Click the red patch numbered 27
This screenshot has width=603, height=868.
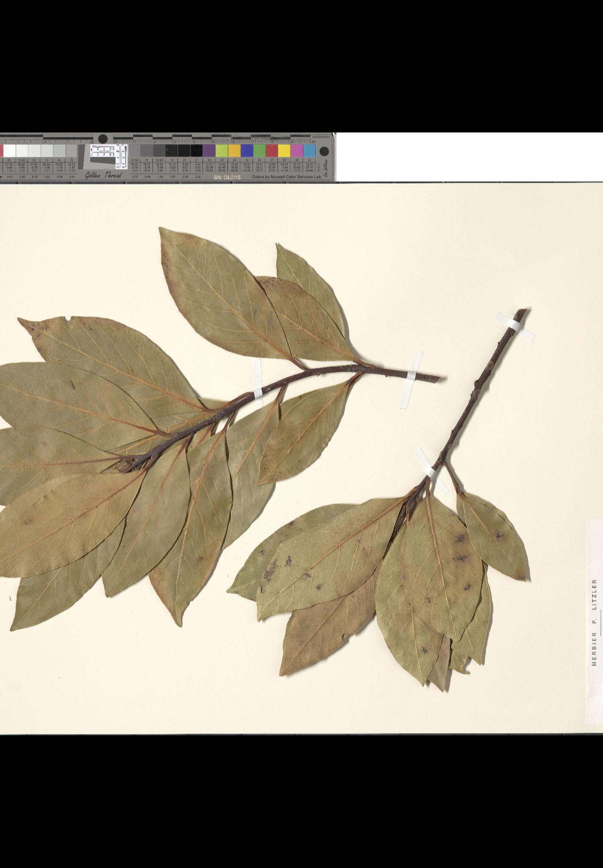coord(272,150)
